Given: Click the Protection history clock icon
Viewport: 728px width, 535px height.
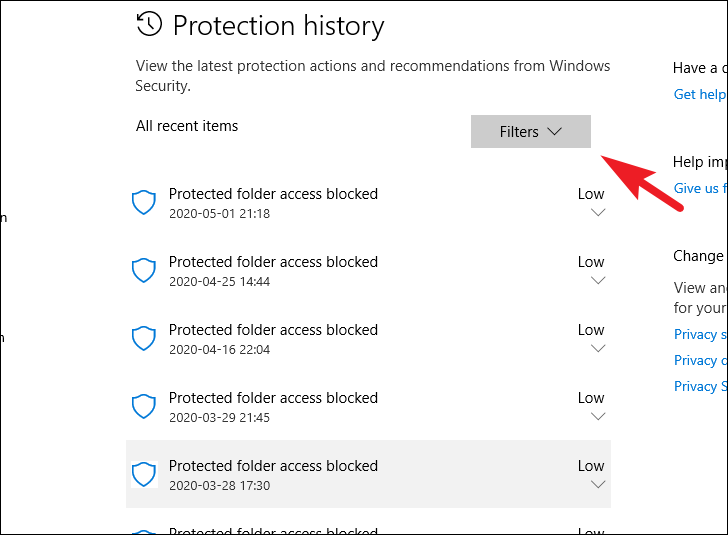Looking at the screenshot, I should pyautogui.click(x=149, y=25).
